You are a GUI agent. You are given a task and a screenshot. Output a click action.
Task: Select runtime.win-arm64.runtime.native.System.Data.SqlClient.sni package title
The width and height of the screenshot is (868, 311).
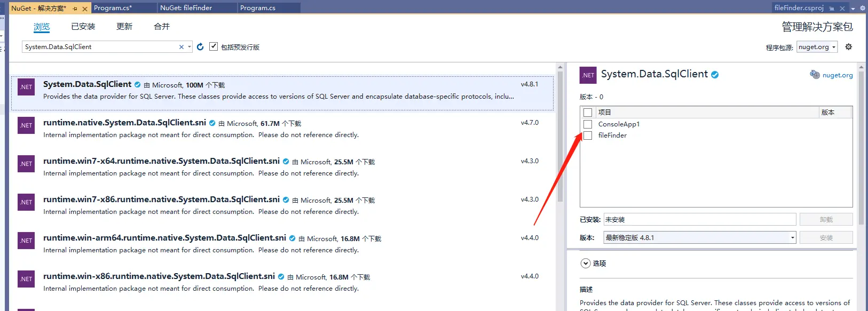tap(164, 238)
